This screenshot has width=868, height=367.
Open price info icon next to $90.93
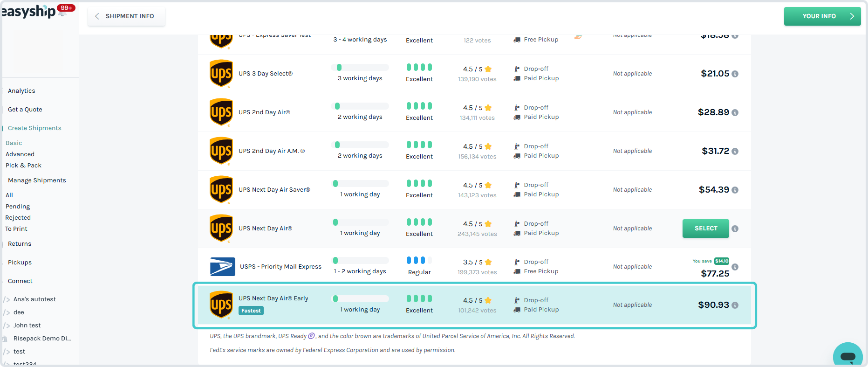(735, 305)
